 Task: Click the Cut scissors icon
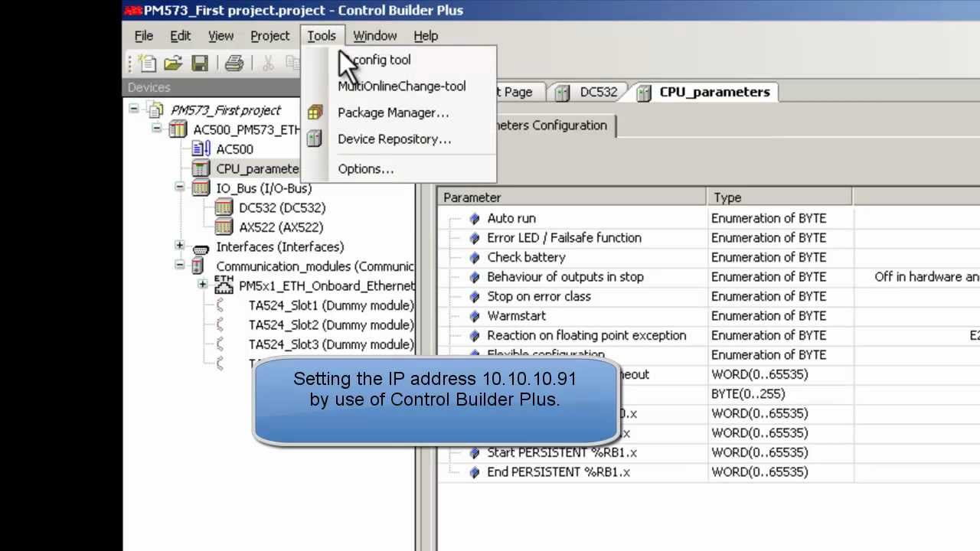pyautogui.click(x=268, y=64)
